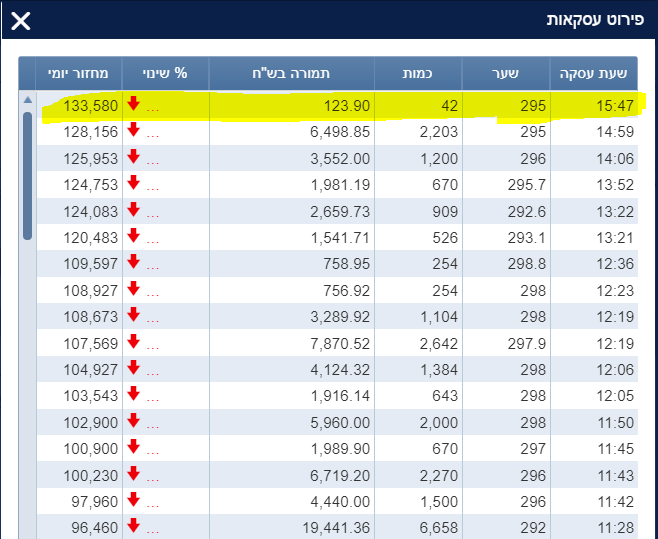Sort by תמורה בש"ח column header
This screenshot has height=539, width=658.
pos(292,73)
